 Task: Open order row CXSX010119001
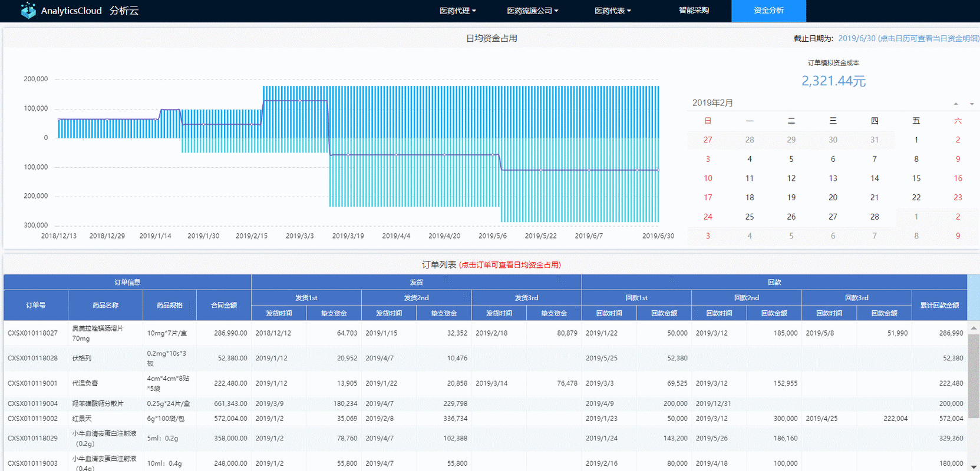486,383
